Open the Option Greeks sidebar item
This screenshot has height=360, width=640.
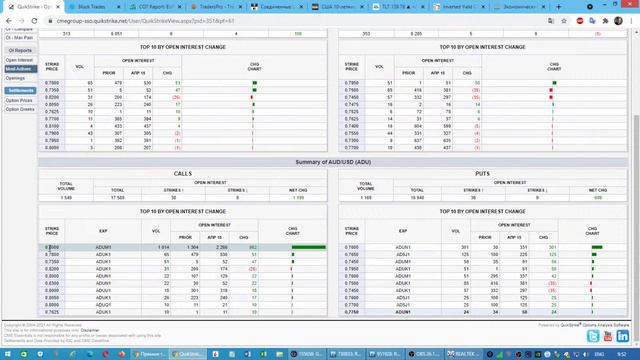(20, 109)
